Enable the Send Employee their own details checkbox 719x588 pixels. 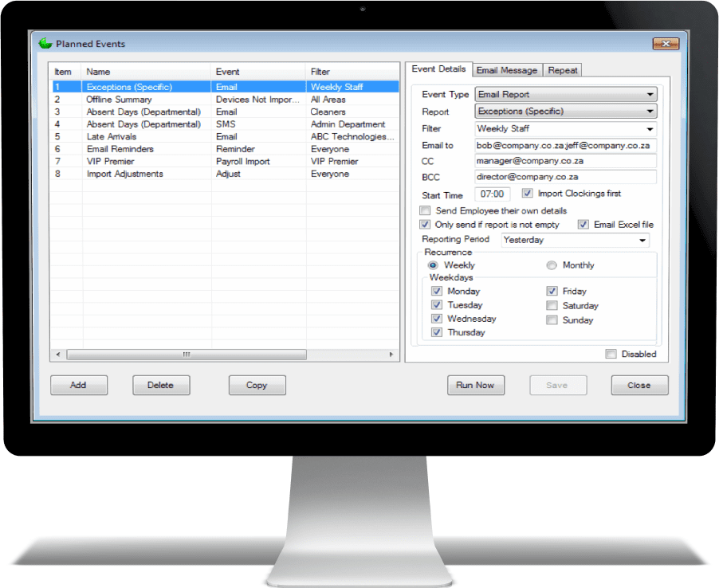[425, 211]
